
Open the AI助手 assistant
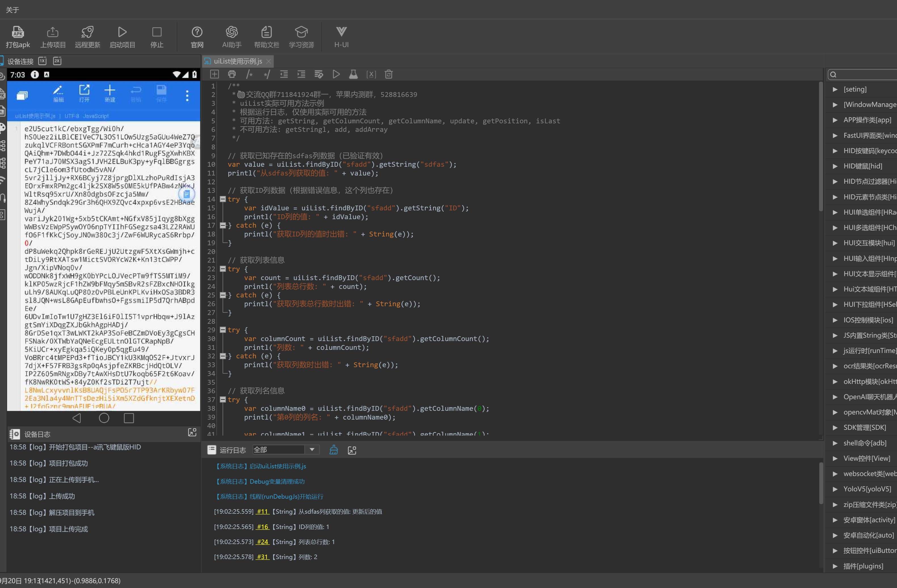pyautogui.click(x=231, y=32)
